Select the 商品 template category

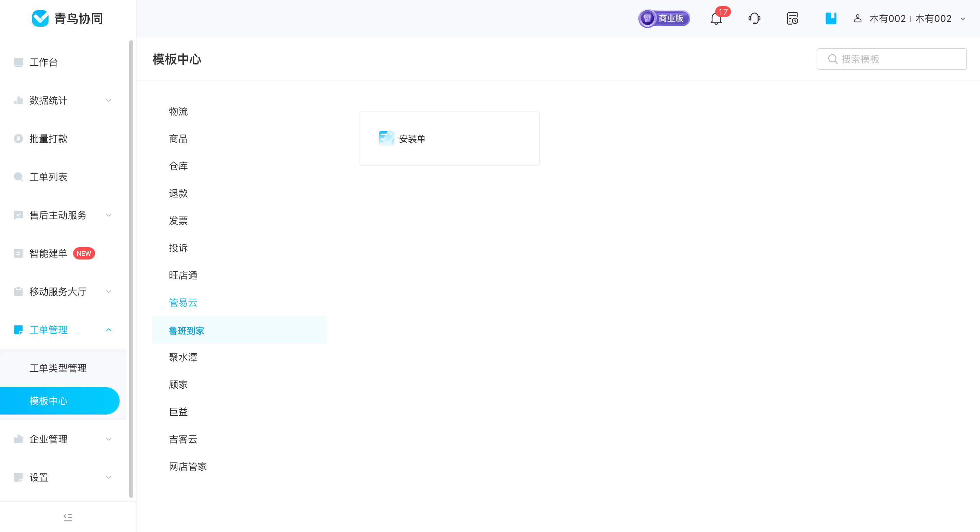pos(239,139)
